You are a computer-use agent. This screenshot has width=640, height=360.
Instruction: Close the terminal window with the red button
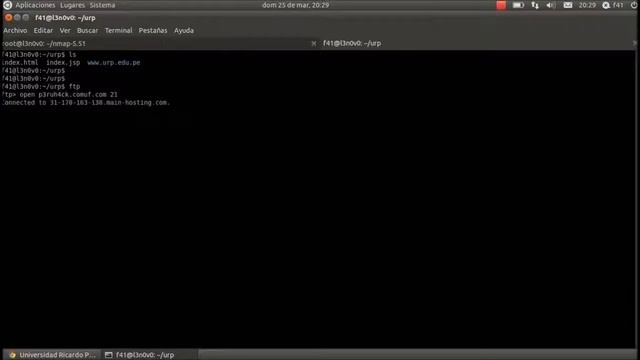click(x=9, y=18)
